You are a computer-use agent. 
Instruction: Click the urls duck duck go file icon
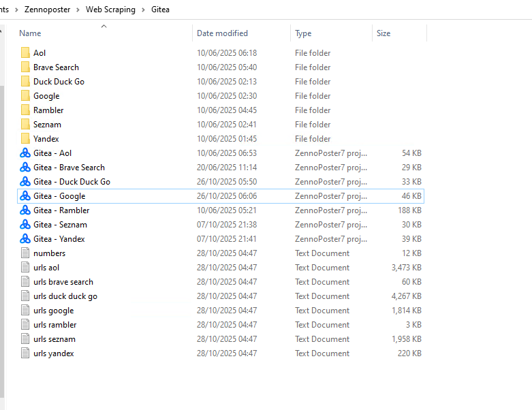25,296
